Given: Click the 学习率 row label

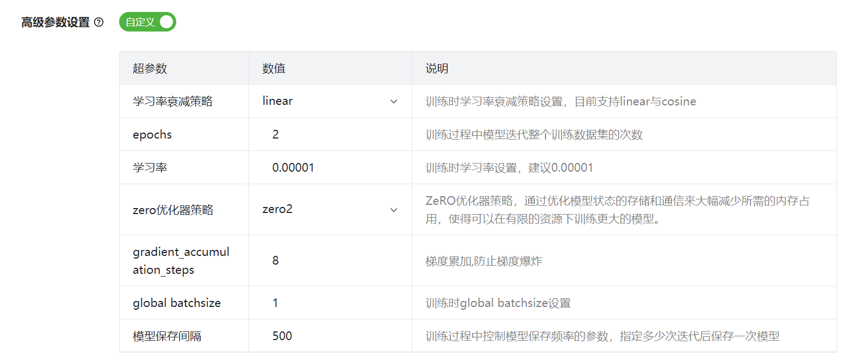Looking at the screenshot, I should tap(150, 167).
